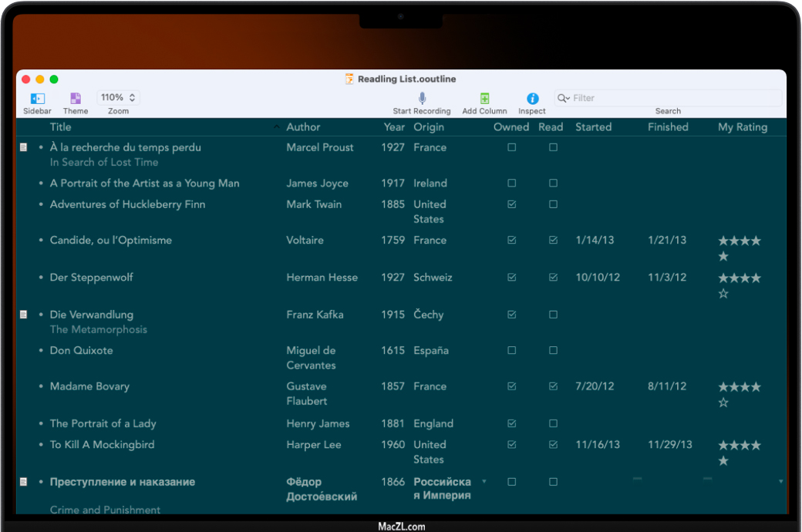Check the Owned box for Don Quixote
Screen dimensions: 802x532
coord(512,351)
